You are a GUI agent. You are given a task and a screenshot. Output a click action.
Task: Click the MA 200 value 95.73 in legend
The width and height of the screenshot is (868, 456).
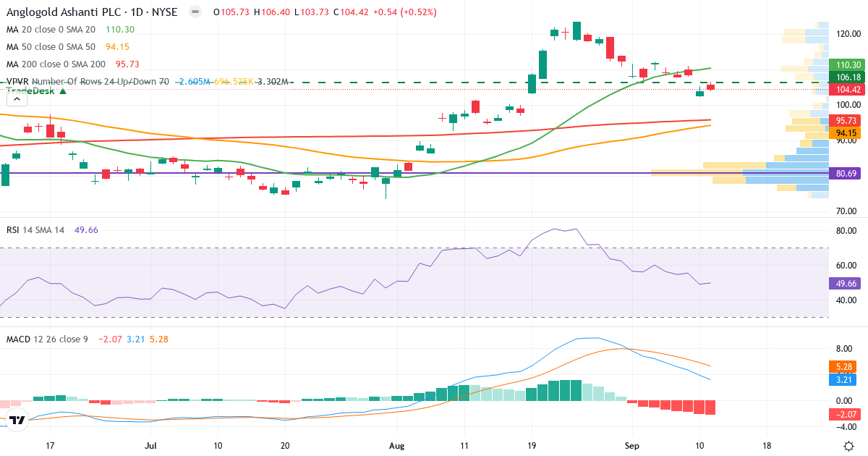click(127, 64)
